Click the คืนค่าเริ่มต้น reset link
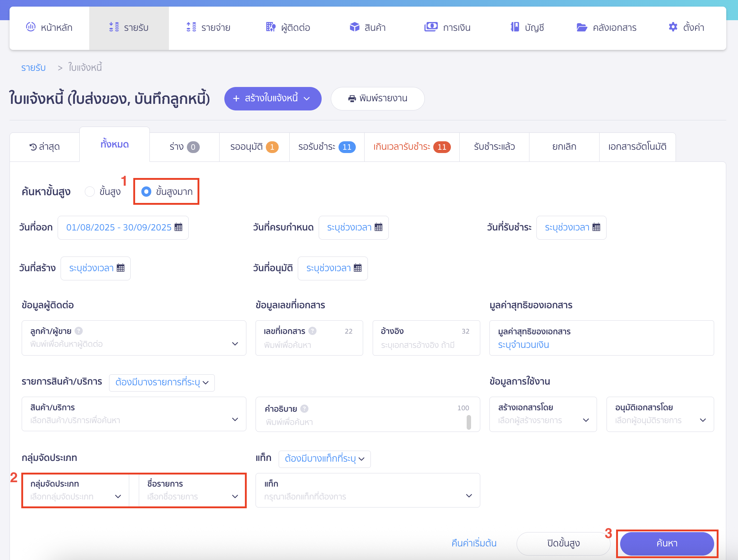This screenshot has height=560, width=738. click(x=474, y=543)
